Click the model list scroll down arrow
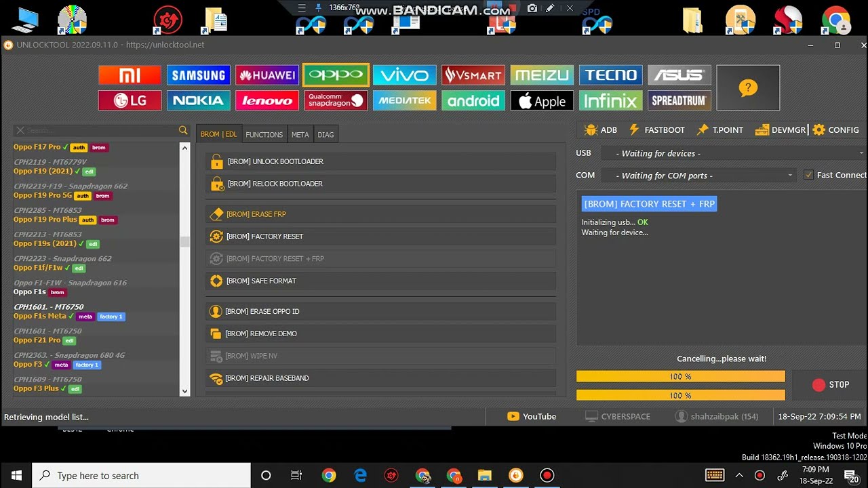Image resolution: width=868 pixels, height=488 pixels. (184, 391)
